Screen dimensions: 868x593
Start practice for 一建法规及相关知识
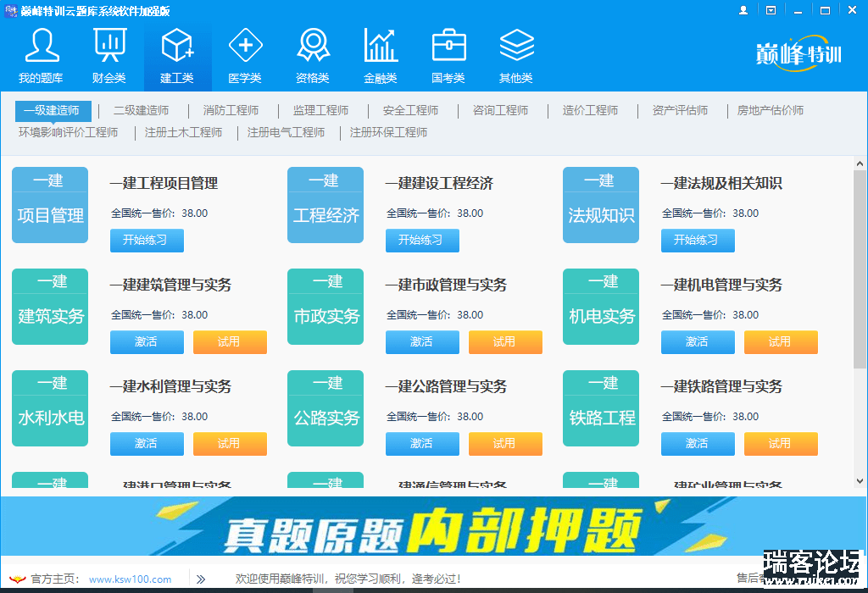click(698, 240)
